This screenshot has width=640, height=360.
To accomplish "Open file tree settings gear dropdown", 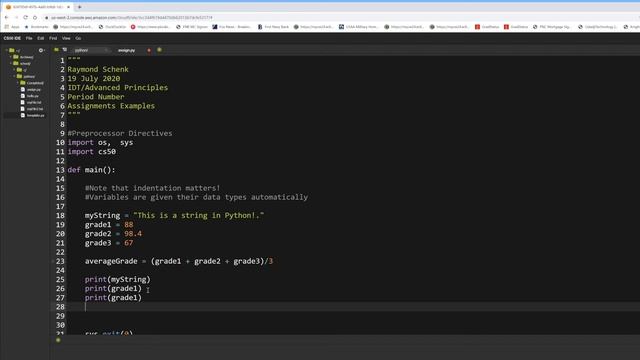I will [x=42, y=50].
